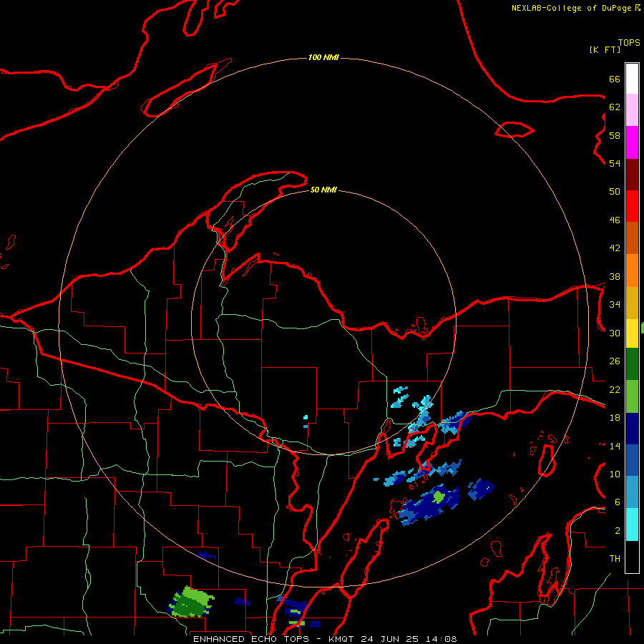Click the bright red 46 kft swatch
Screen dimensions: 644x644
(x=632, y=206)
